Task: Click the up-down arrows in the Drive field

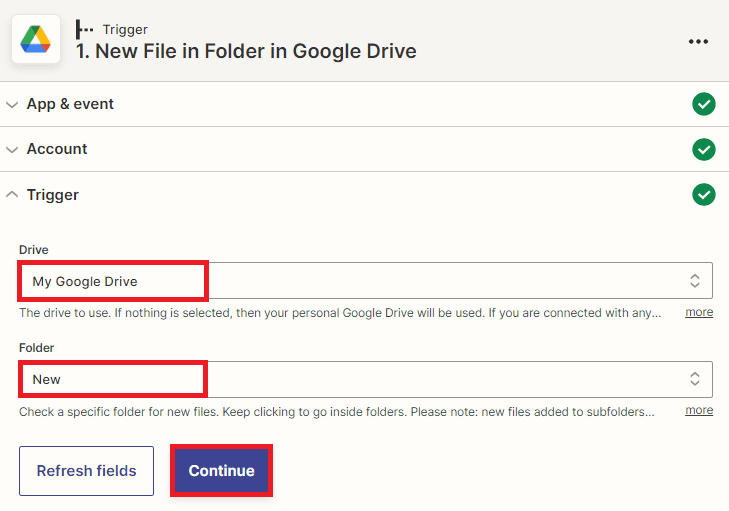Action: 694,281
